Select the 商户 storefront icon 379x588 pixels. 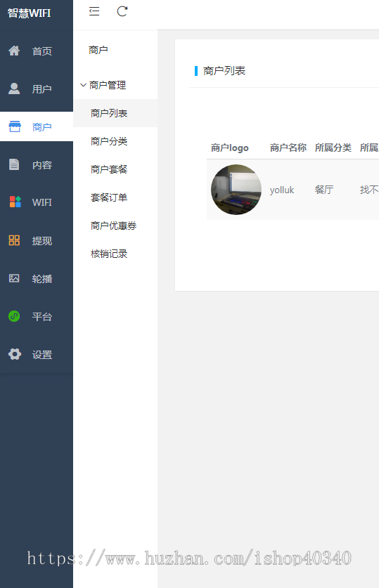[x=15, y=126]
